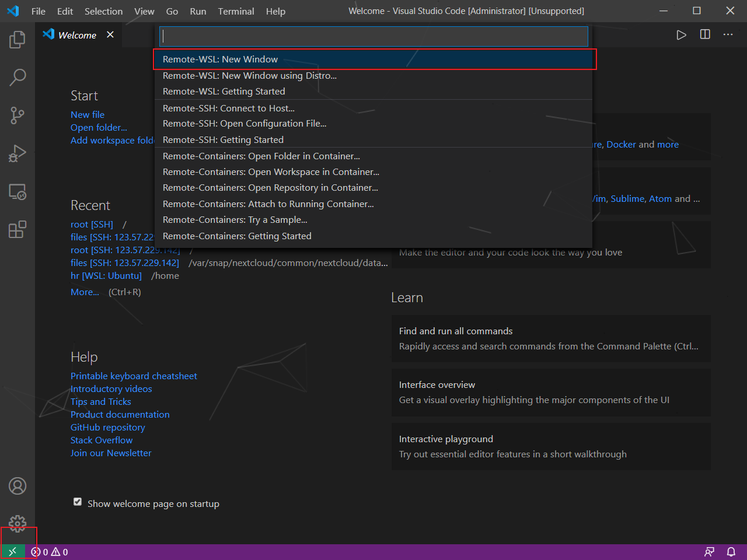
Task: Click the green Remote connection status icon
Action: (x=12, y=551)
